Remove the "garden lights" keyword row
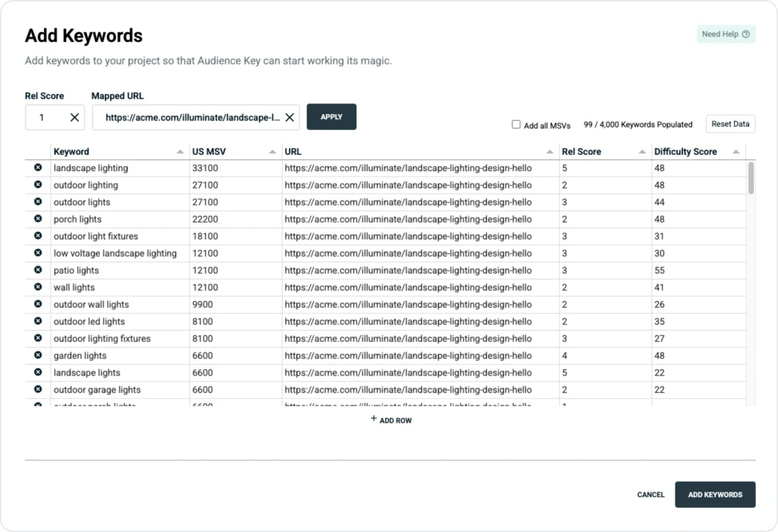Viewport: 778px width, 532px height. click(37, 356)
